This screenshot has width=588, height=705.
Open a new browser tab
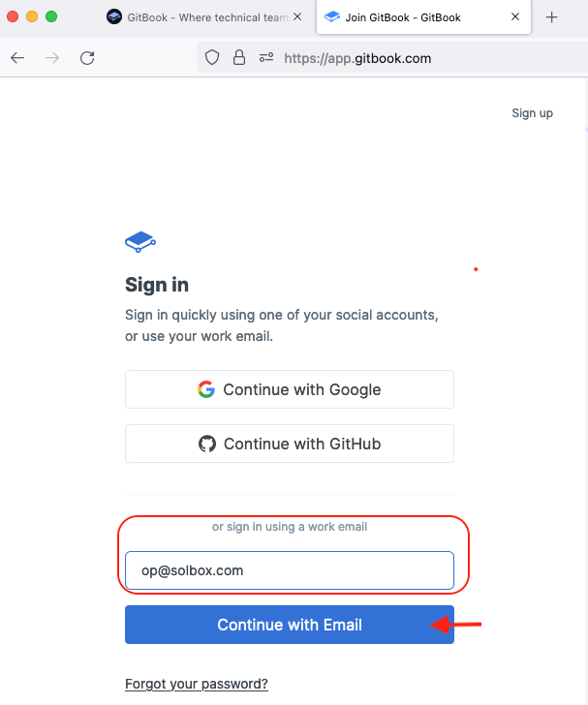(x=552, y=17)
